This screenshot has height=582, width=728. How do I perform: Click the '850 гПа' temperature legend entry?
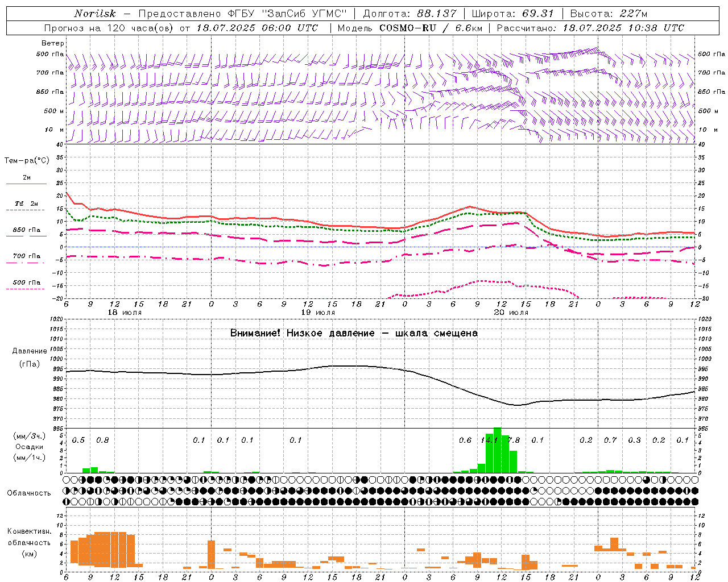(26, 230)
